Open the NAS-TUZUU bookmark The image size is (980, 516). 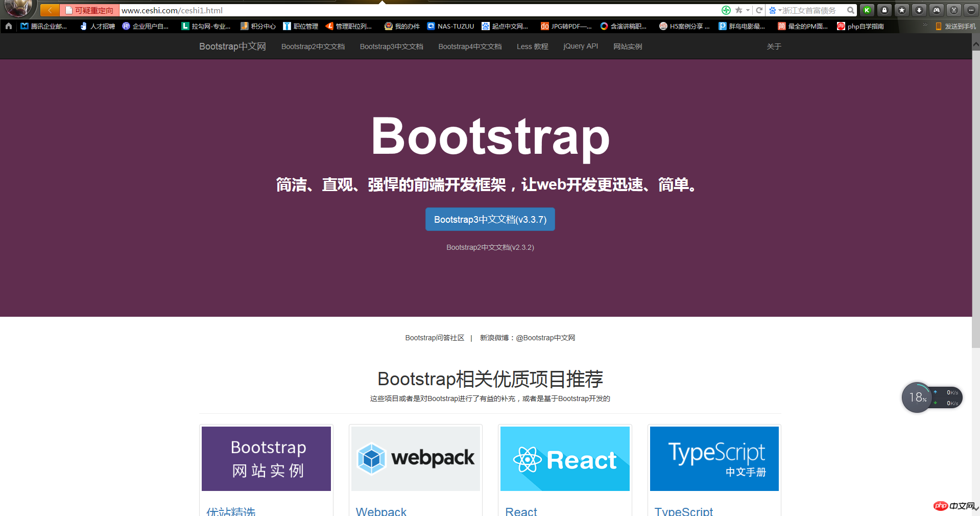[450, 26]
